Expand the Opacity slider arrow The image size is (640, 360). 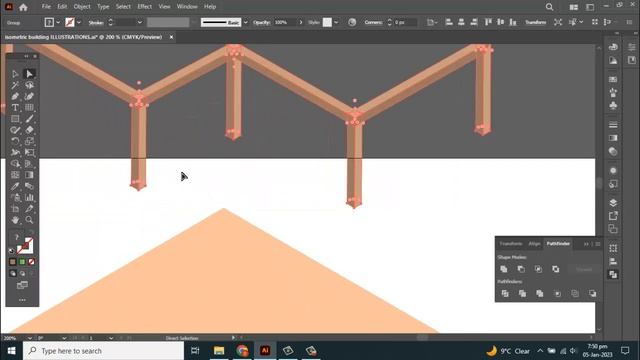pos(301,22)
